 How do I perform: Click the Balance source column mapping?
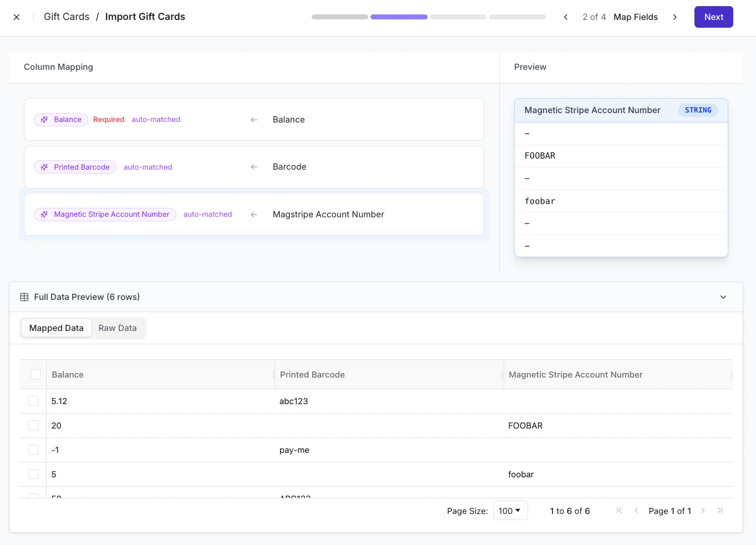pos(288,120)
